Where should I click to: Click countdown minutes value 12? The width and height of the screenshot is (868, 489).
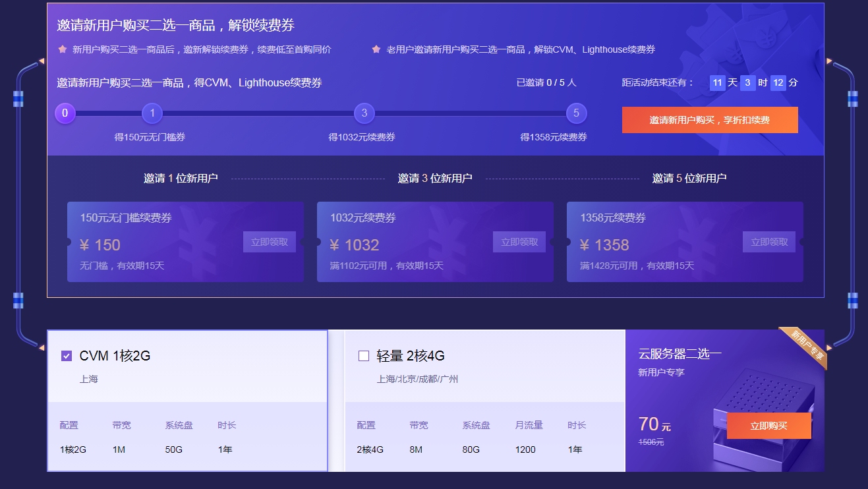tap(778, 82)
